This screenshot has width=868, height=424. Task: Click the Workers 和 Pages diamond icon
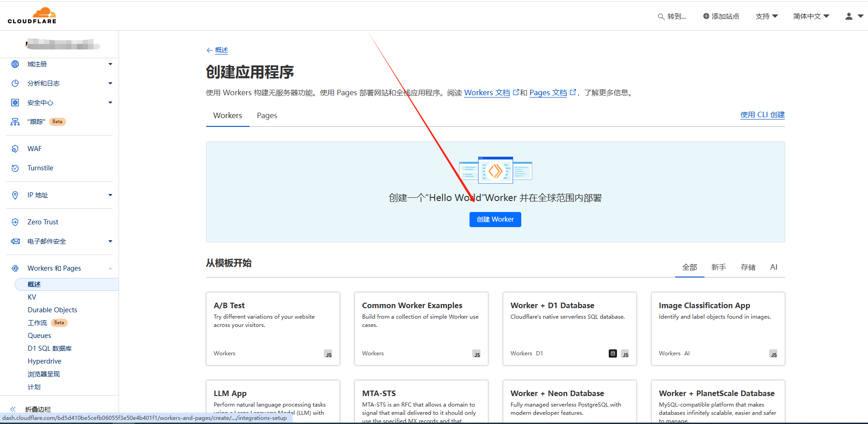pyautogui.click(x=15, y=268)
